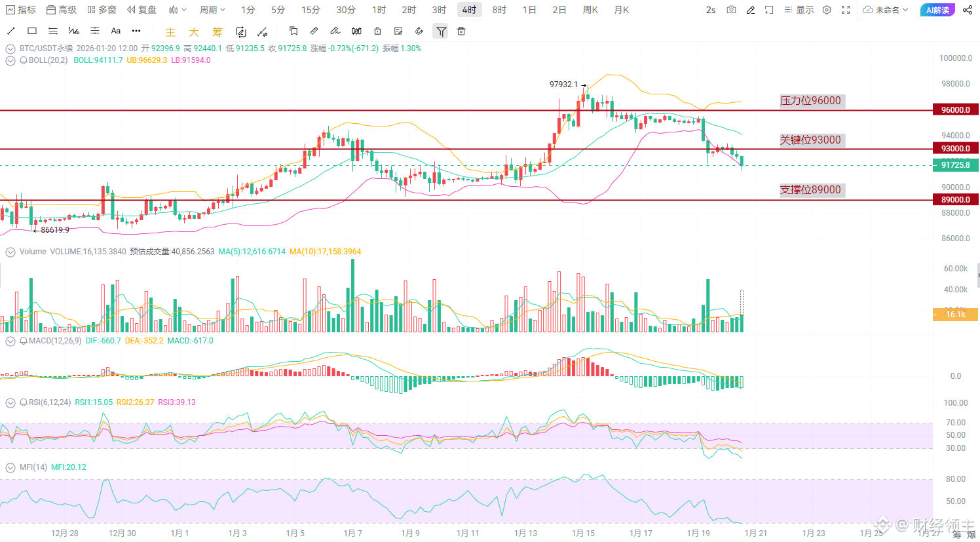This screenshot has height=542, width=980.
Task: Select the 2日 timeframe
Action: click(559, 10)
